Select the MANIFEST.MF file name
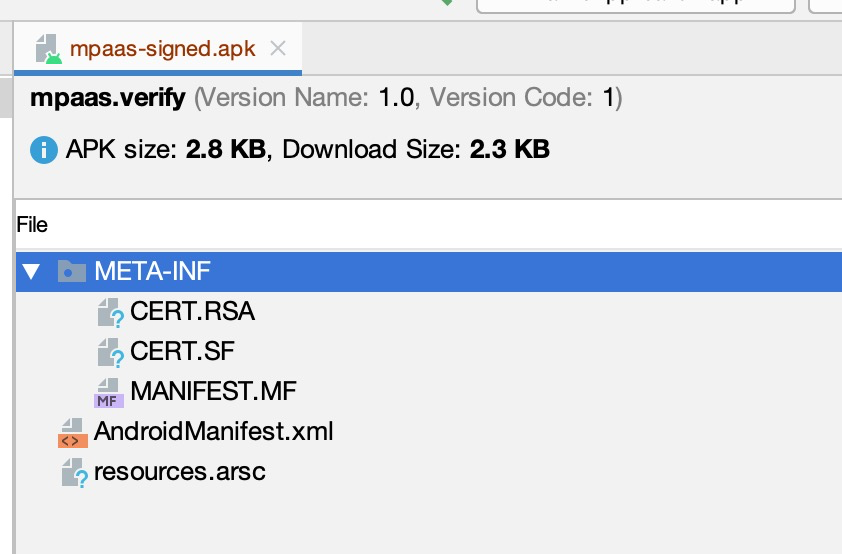Screen dimensions: 842x554 213,391
